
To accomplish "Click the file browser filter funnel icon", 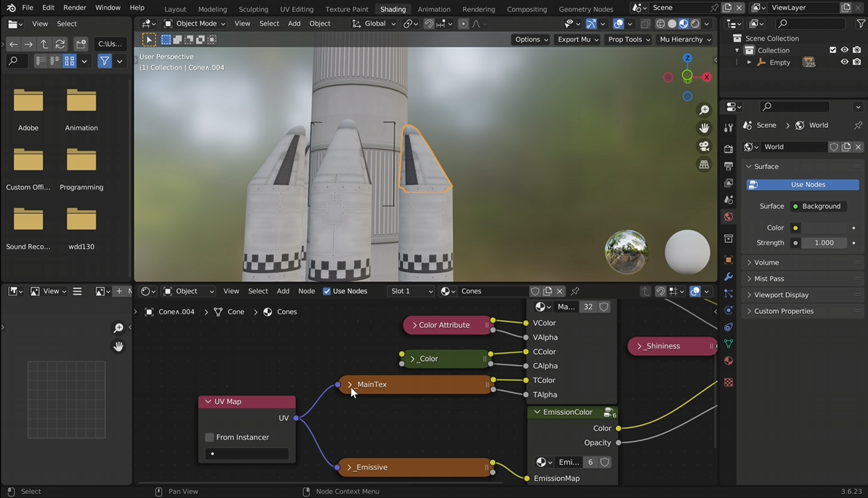I will (104, 61).
